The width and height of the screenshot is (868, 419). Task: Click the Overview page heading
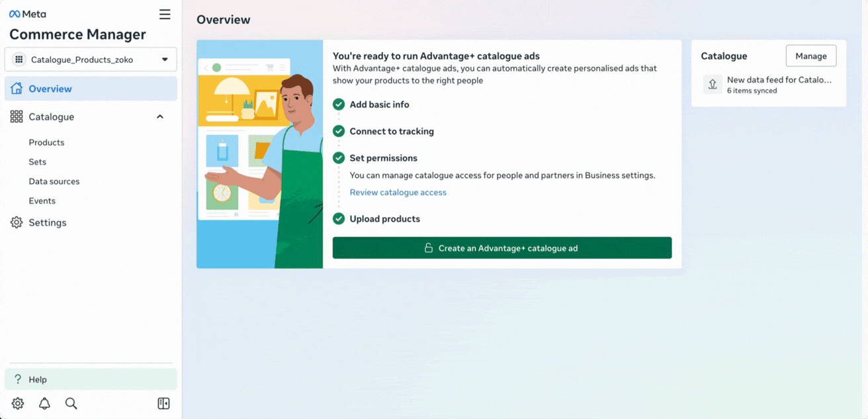tap(224, 20)
